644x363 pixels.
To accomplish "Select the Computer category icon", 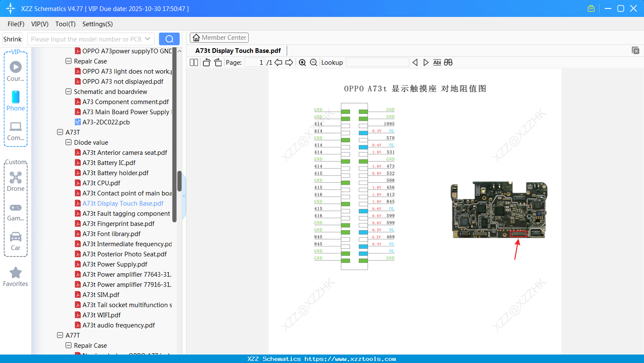I will coord(16,131).
